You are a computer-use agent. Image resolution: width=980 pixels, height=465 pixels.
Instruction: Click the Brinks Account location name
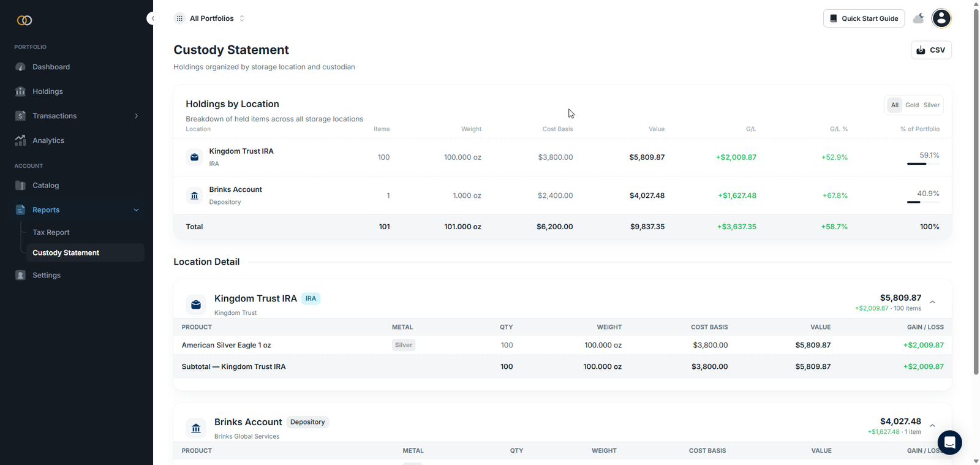point(235,189)
